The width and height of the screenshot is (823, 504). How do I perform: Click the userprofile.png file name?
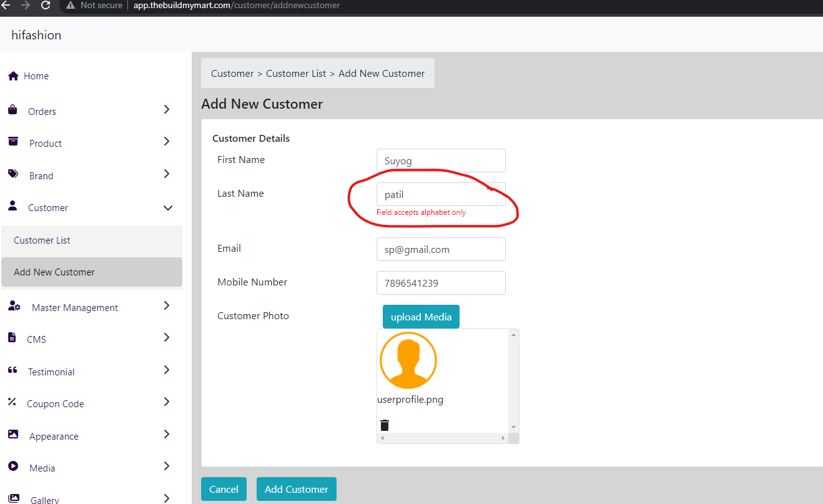(410, 400)
